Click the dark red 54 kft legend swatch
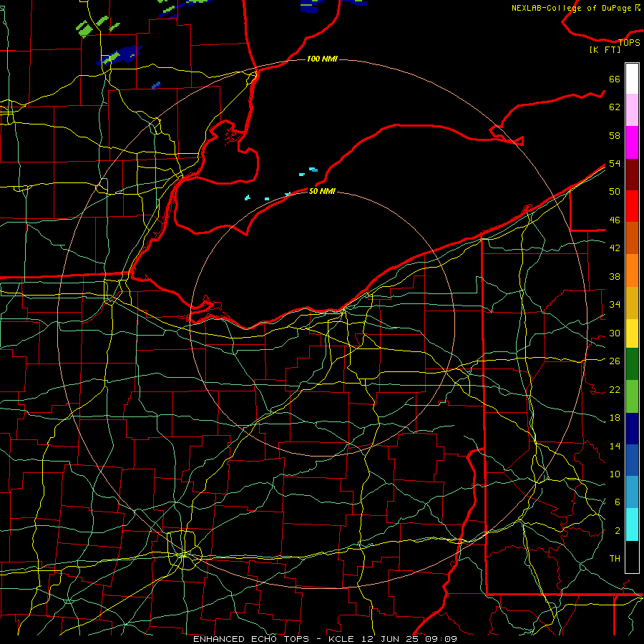Viewport: 644px width, 644px height. tap(632, 175)
